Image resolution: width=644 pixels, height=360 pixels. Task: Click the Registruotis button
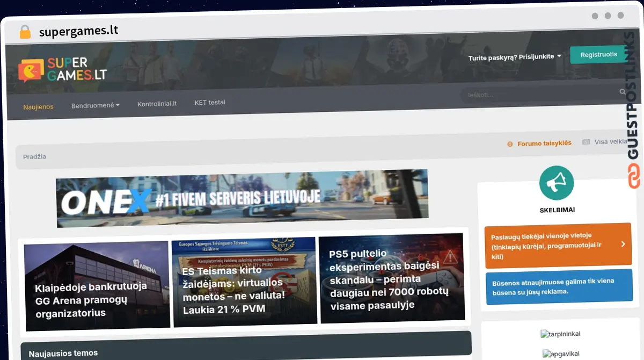[598, 55]
